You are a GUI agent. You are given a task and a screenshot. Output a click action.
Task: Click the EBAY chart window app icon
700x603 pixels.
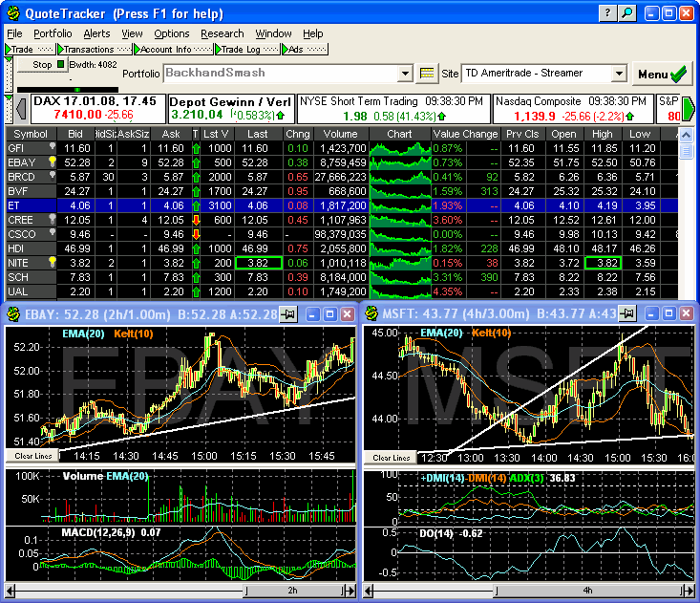pos(13,314)
